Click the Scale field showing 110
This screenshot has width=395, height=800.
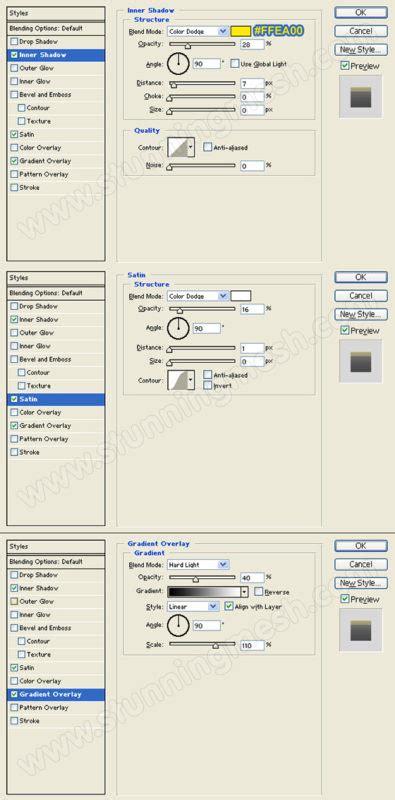252,645
